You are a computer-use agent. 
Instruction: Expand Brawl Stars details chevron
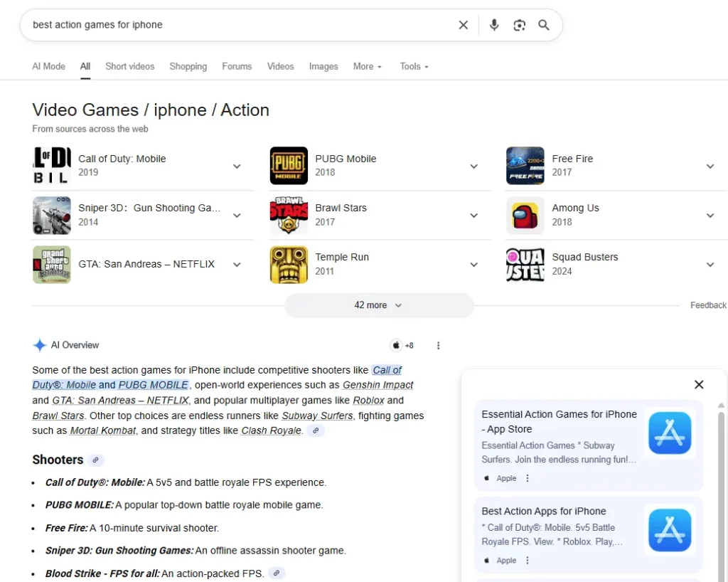pyautogui.click(x=473, y=216)
